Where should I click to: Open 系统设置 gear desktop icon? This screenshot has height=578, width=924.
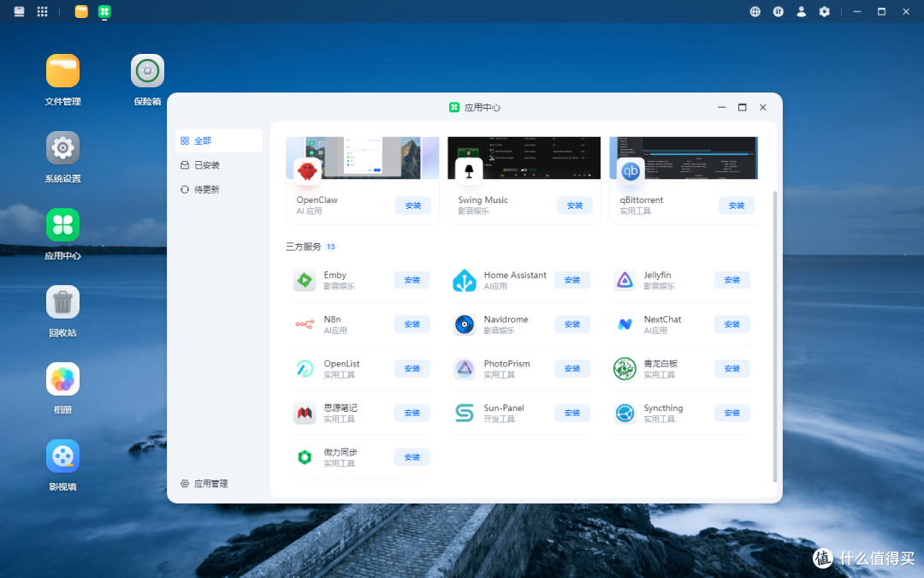[x=62, y=147]
